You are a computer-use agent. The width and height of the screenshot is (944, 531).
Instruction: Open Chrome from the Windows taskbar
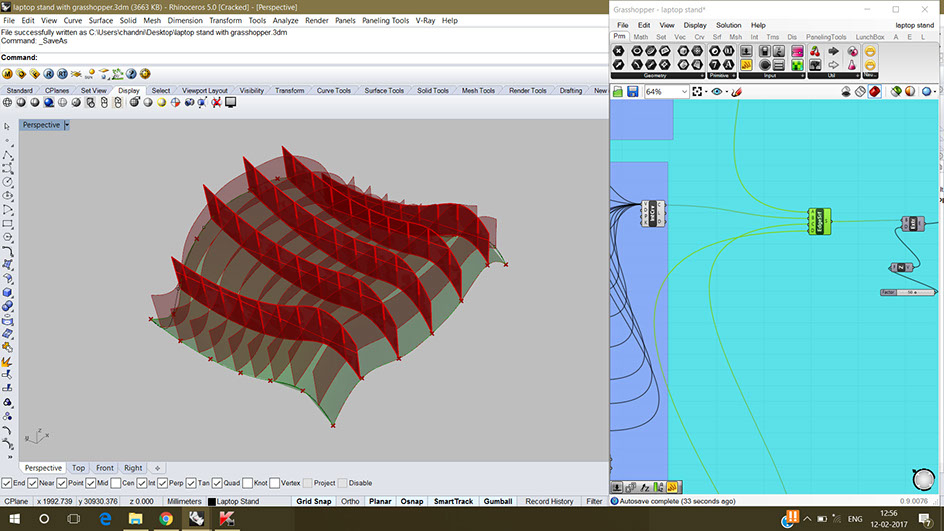pos(166,518)
